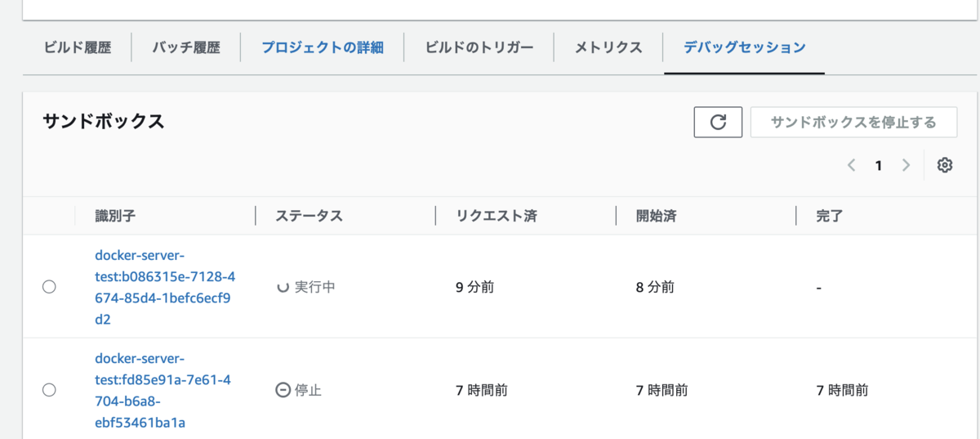Click the refresh sandbox list icon button
This screenshot has width=980, height=439.
click(x=718, y=122)
